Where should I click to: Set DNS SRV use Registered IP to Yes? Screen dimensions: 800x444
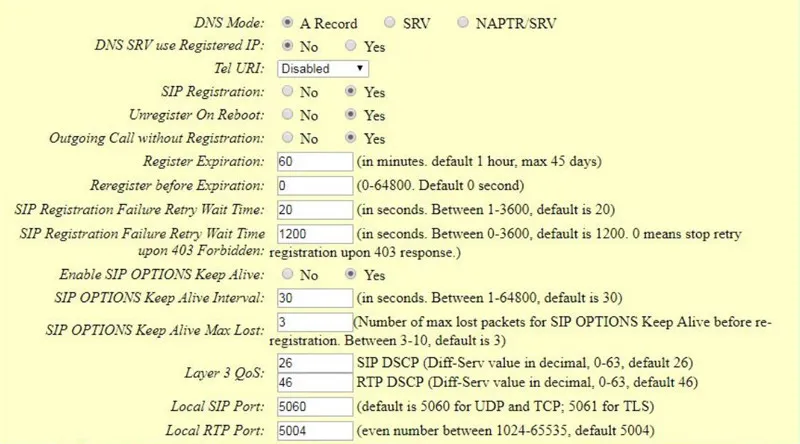[x=350, y=45]
